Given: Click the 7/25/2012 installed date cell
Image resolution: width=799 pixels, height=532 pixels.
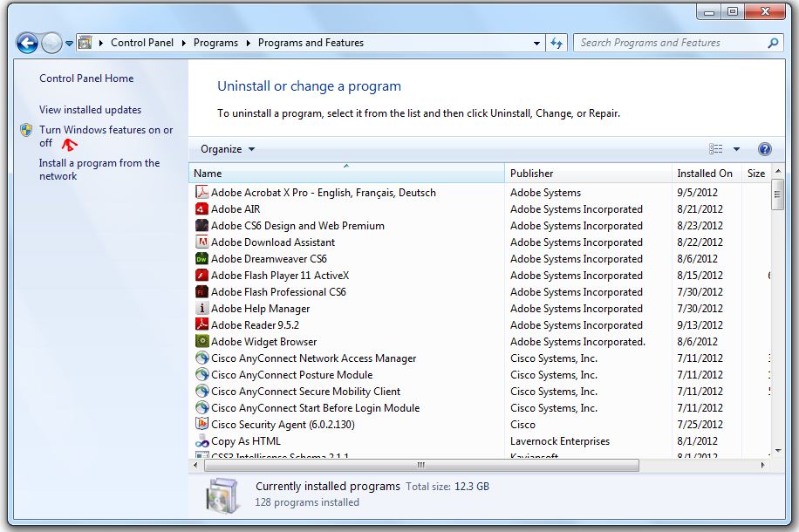Looking at the screenshot, I should click(x=700, y=425).
